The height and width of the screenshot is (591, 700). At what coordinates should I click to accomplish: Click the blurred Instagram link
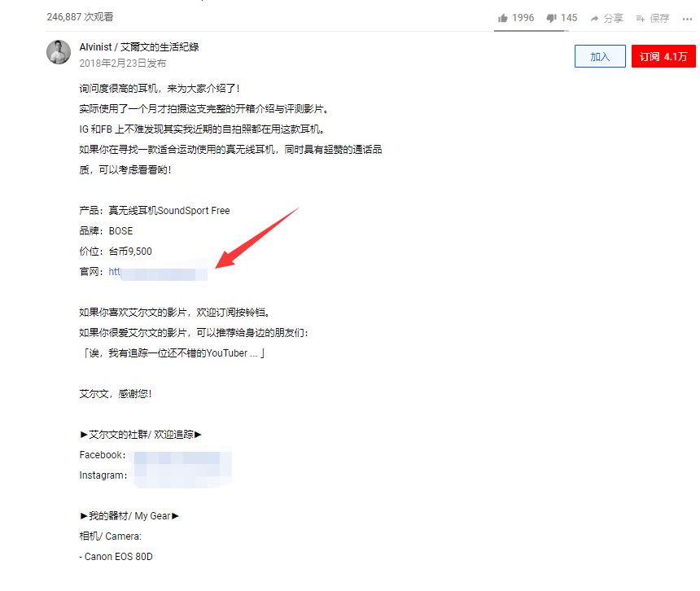[x=182, y=477]
